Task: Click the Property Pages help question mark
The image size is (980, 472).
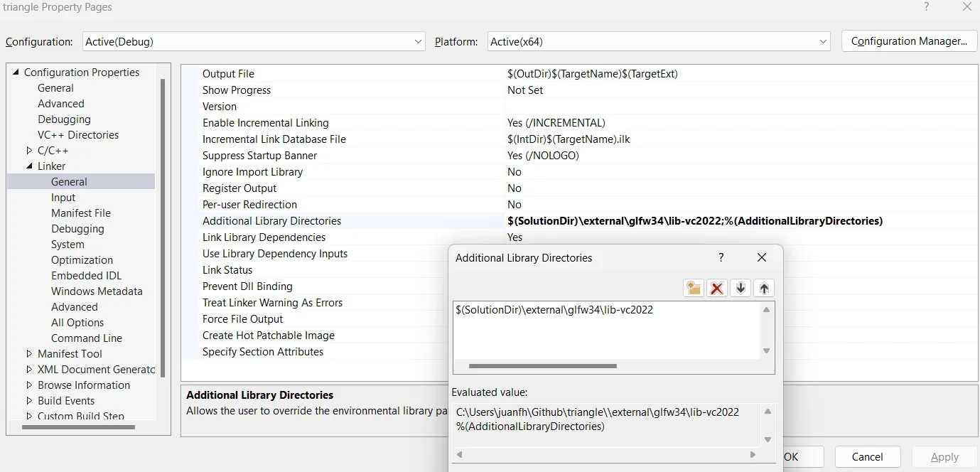Action: (926, 6)
